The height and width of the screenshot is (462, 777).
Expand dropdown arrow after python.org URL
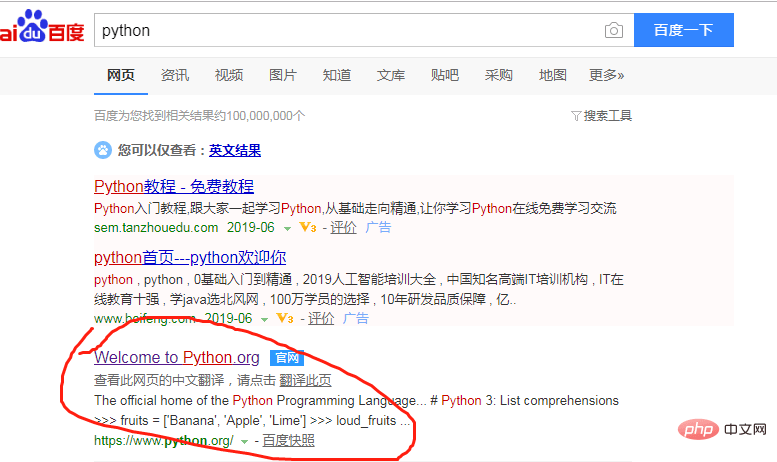pos(244,441)
